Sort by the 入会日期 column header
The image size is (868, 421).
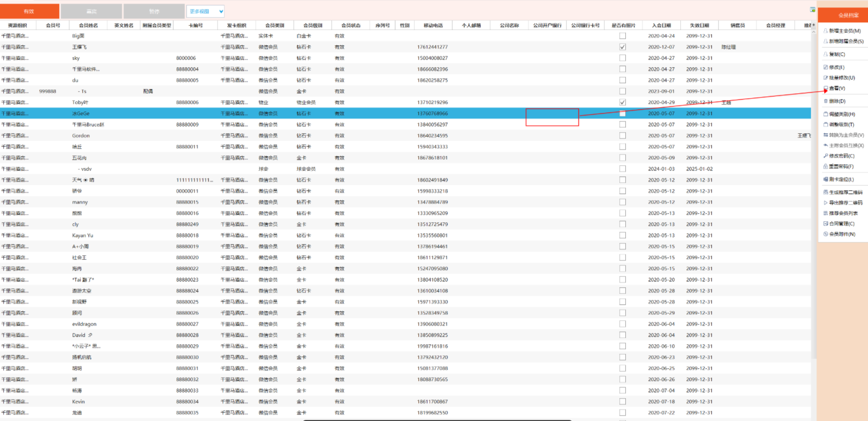click(661, 25)
